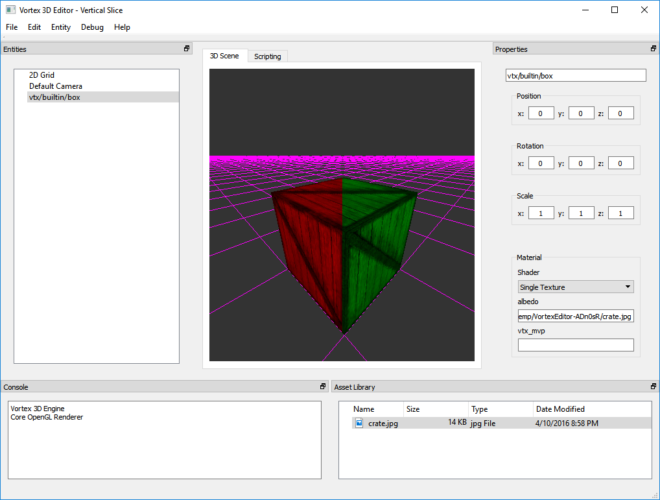Screen dimensions: 660x500
Task: Close the Vortex 3D Editor window
Action: 644,10
